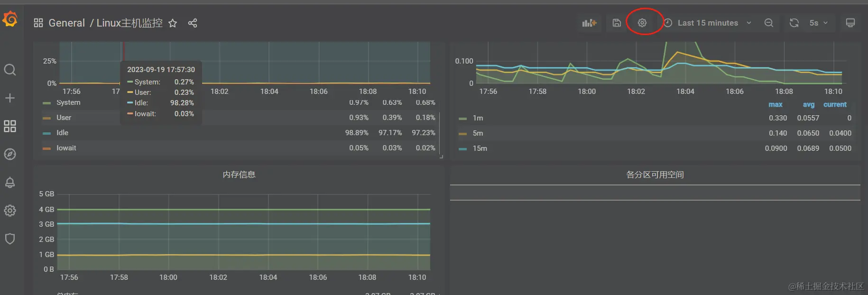Image resolution: width=868 pixels, height=295 pixels.
Task: Click the Idle 98.89% value
Action: (x=357, y=133)
